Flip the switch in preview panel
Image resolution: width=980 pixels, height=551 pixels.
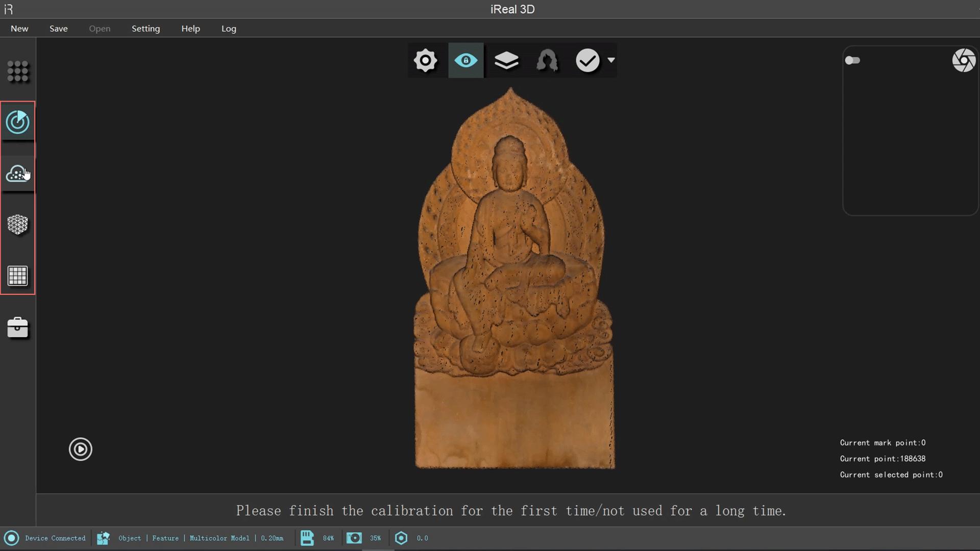(x=852, y=61)
